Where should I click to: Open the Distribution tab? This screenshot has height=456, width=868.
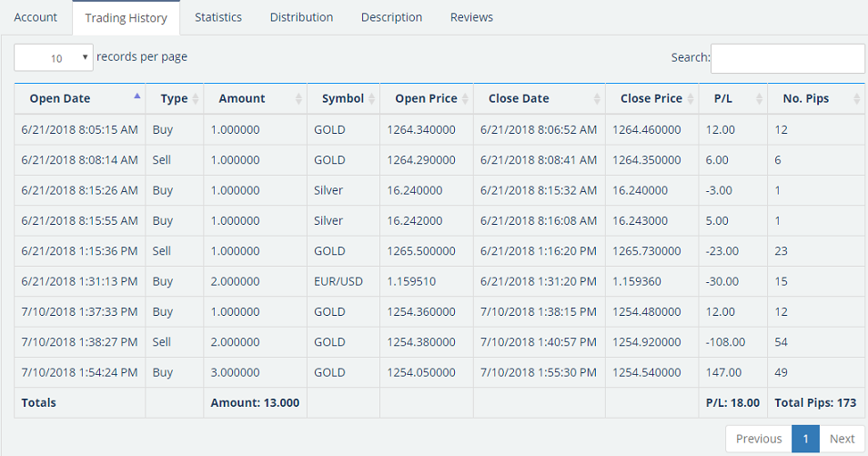(302, 17)
